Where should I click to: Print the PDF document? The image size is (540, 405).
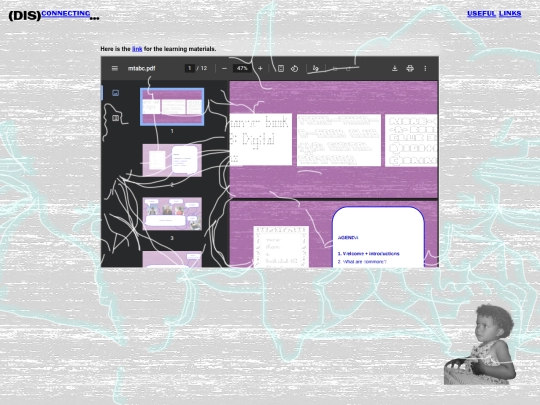click(410, 68)
